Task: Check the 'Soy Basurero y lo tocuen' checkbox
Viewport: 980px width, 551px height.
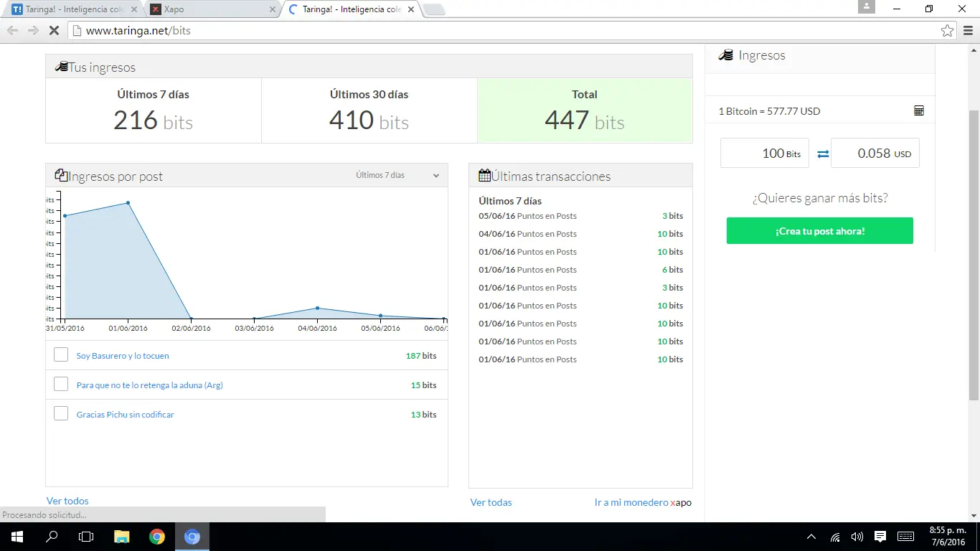Action: [x=61, y=355]
